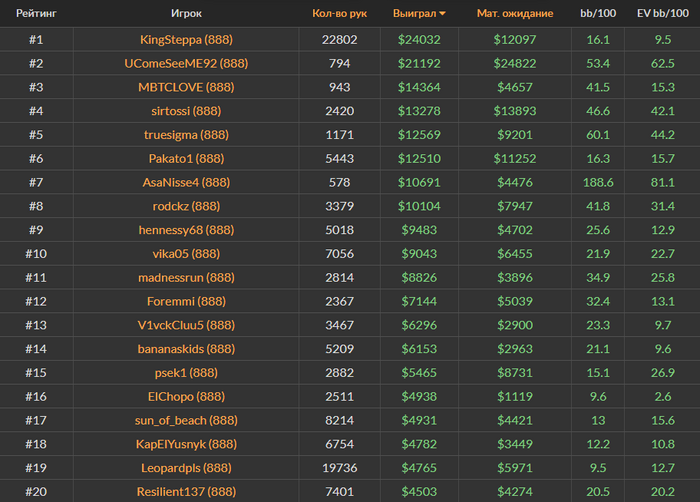Click the EV bb/100 column header
This screenshot has width=700, height=502.
[662, 13]
